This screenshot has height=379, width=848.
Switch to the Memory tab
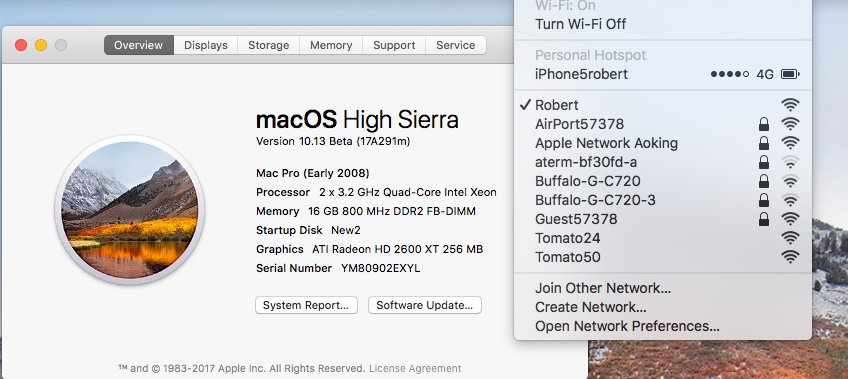331,45
